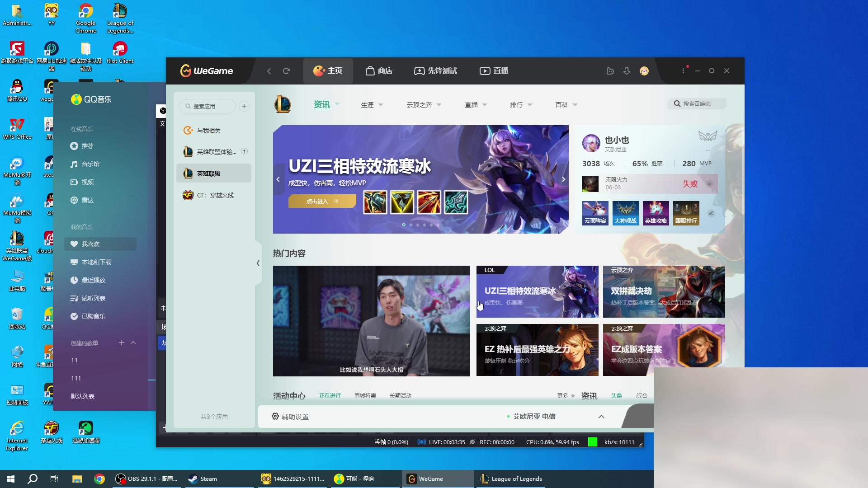Open 与我相关 in WeGame sidebar

coord(214,131)
